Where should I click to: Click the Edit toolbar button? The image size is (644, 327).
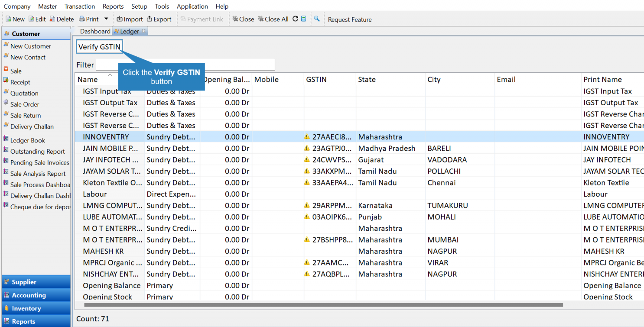[x=37, y=19]
